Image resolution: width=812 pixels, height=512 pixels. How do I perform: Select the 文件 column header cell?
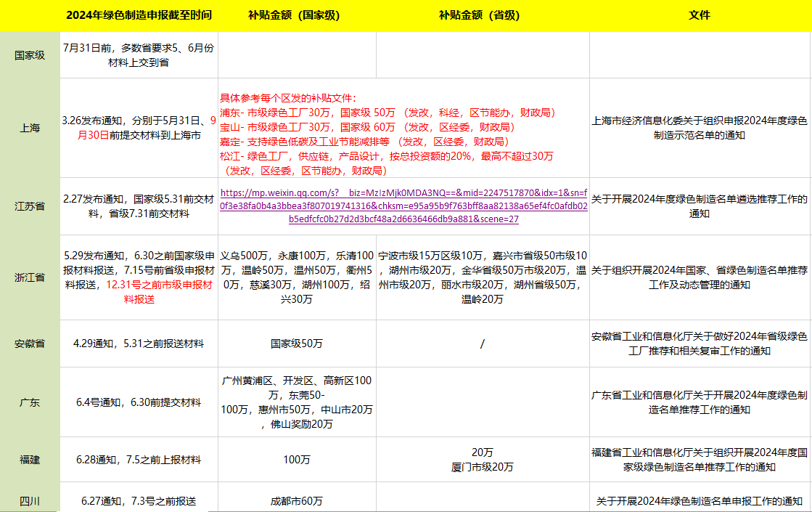(700, 15)
